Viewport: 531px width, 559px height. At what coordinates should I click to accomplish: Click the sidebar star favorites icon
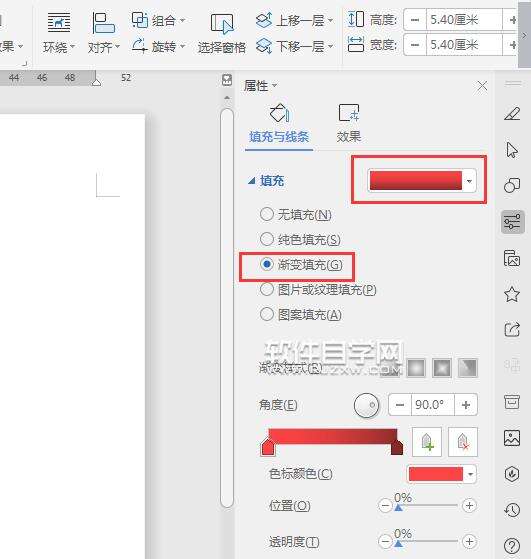(512, 294)
